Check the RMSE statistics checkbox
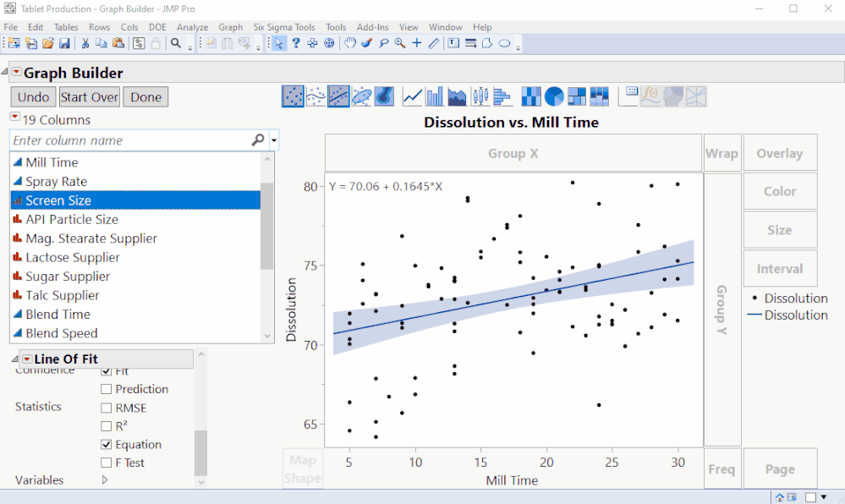This screenshot has height=504, width=845. click(x=107, y=408)
